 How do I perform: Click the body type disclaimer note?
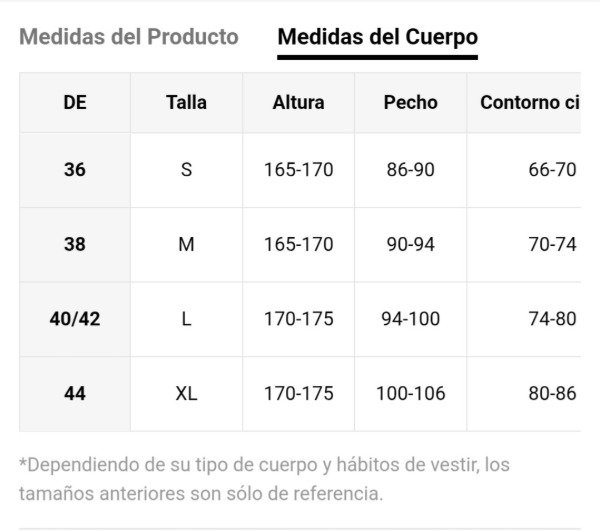(x=264, y=479)
